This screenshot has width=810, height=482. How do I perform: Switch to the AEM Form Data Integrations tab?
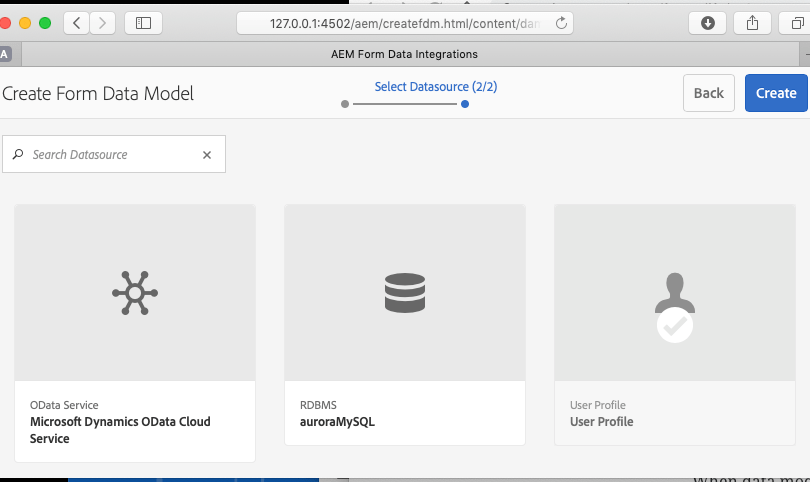(x=403, y=54)
